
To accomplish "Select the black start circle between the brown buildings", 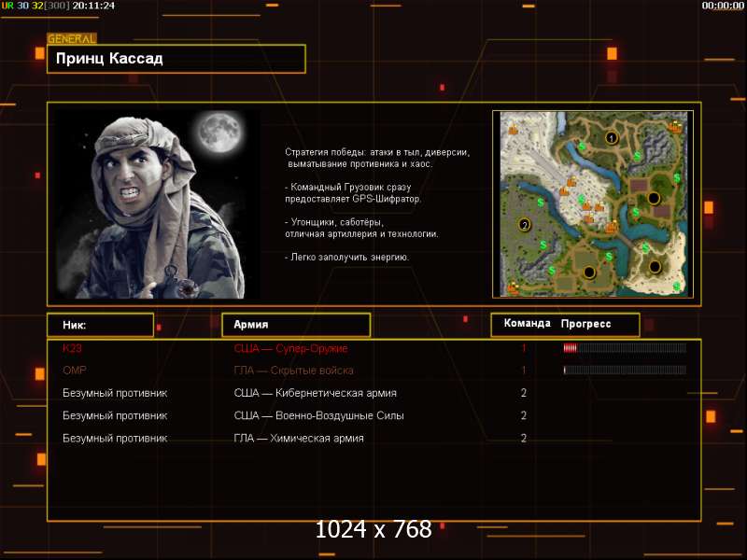I will (x=654, y=198).
